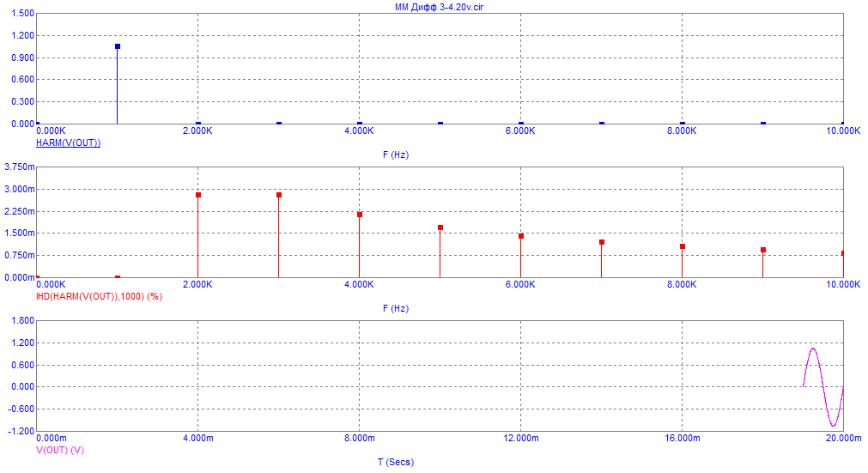Screen dimensions: 868x473
Task: Click the red 5 kHz harmonic distortion marker
Action: [x=440, y=227]
